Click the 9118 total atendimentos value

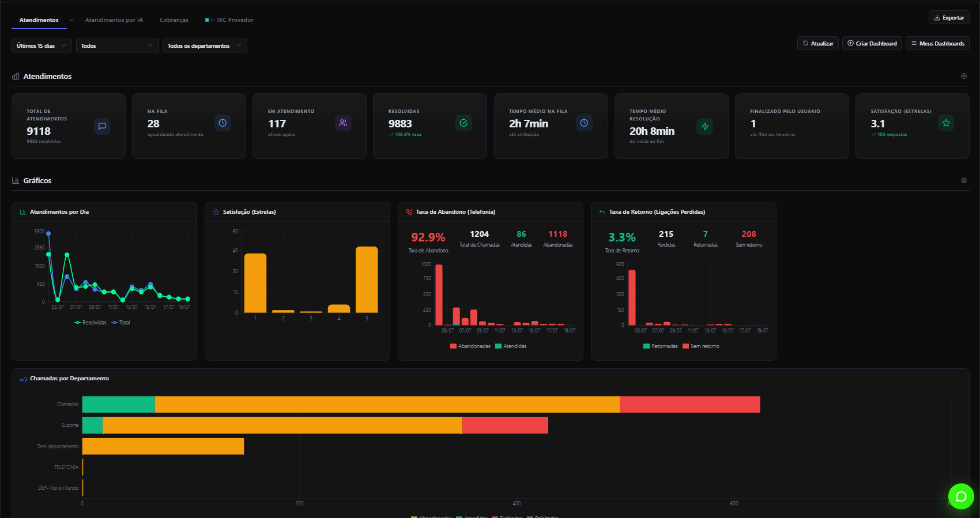(x=39, y=131)
